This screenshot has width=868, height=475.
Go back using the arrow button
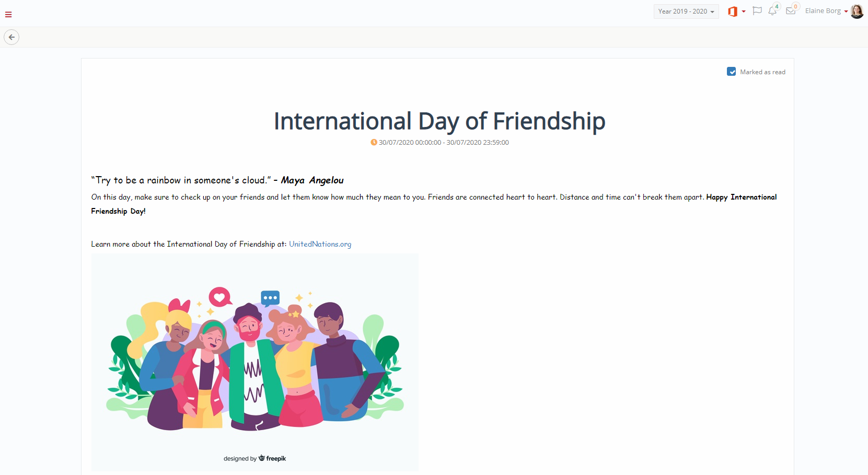click(x=11, y=37)
